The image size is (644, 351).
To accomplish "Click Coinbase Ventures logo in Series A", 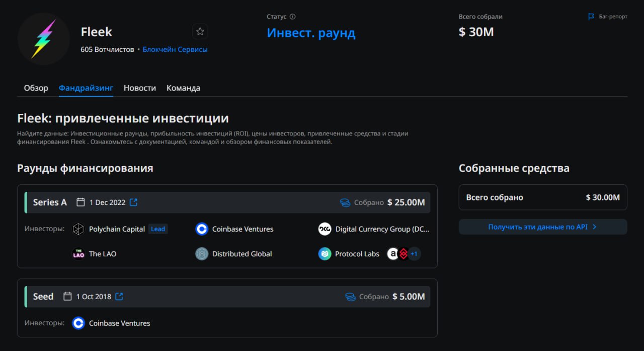I will click(x=202, y=229).
